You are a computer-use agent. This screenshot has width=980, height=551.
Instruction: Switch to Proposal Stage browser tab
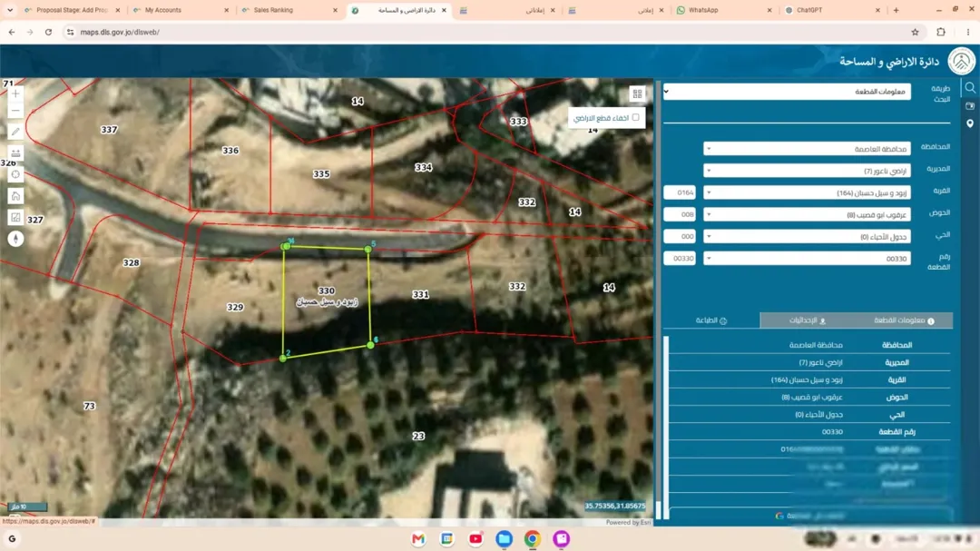[x=71, y=10]
